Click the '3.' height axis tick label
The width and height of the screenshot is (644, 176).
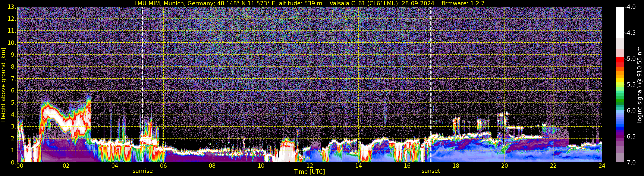click(13, 126)
